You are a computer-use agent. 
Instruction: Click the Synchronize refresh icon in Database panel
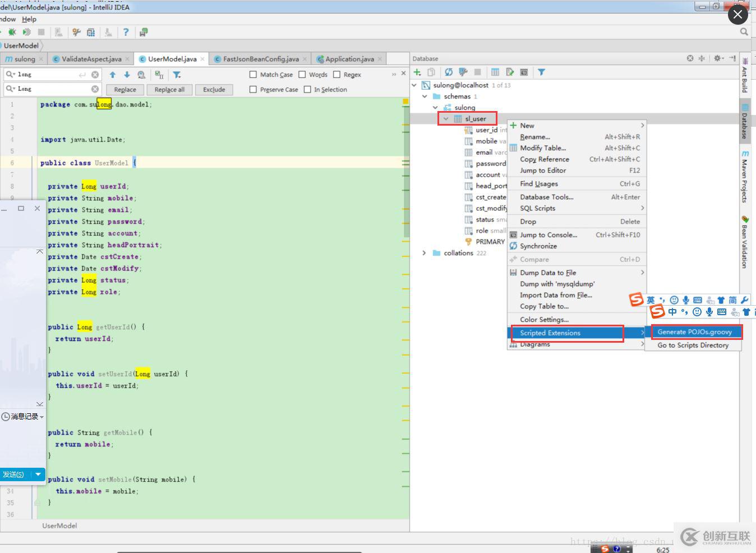tap(449, 72)
